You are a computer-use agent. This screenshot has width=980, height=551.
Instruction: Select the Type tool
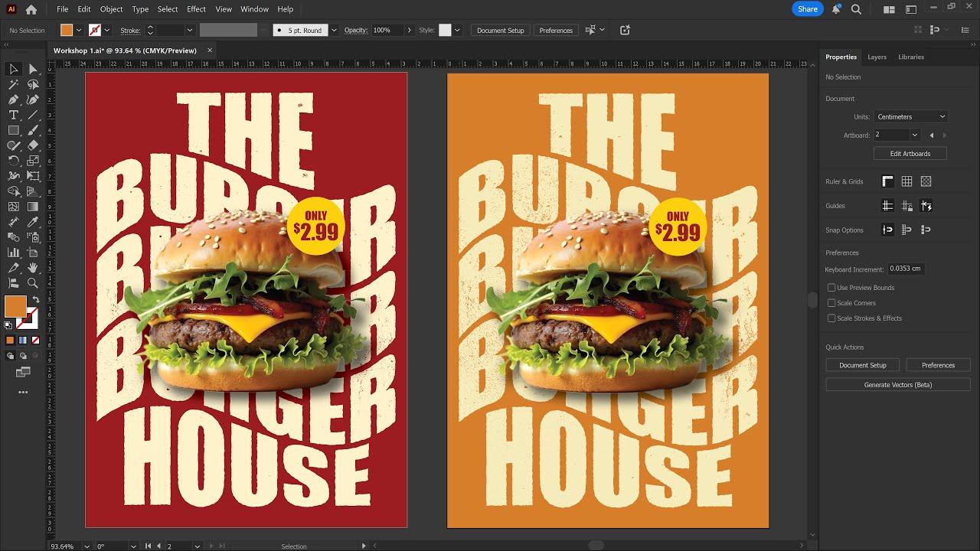14,115
